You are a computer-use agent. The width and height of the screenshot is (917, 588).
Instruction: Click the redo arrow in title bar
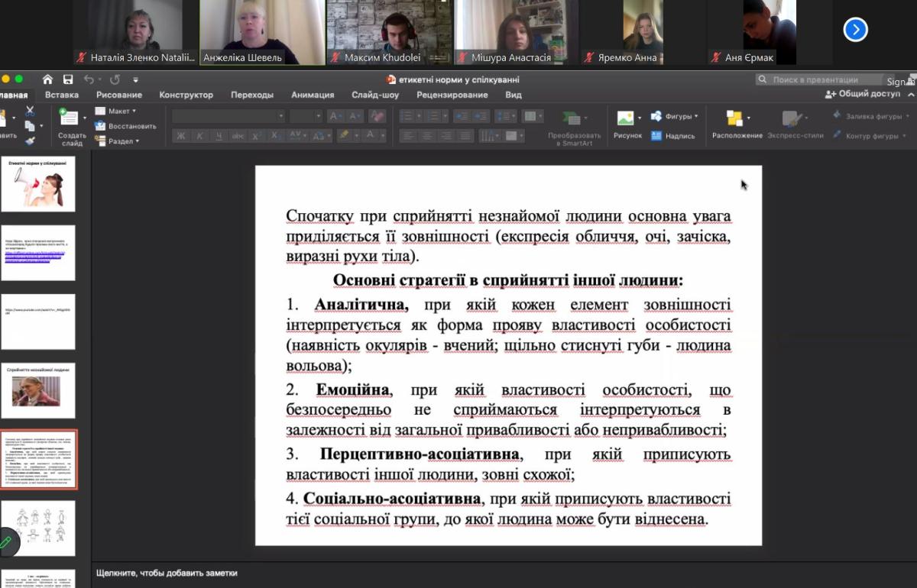click(115, 79)
